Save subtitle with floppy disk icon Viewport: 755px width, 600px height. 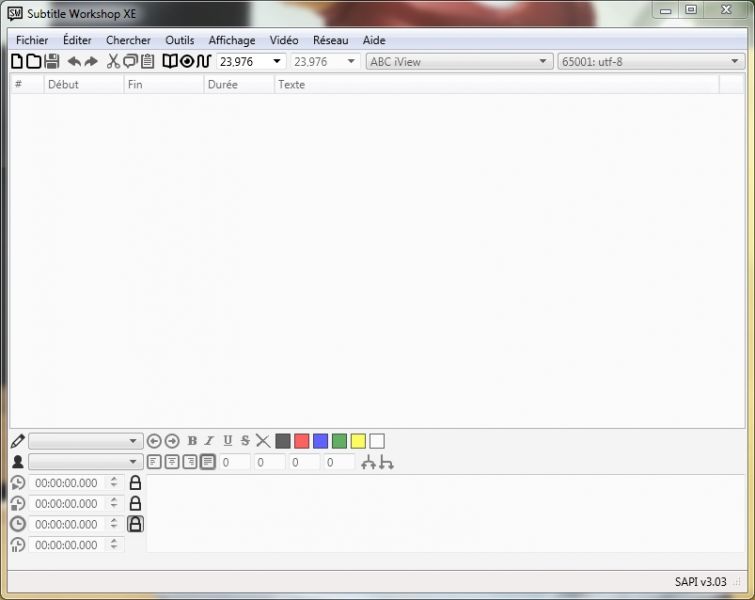click(52, 62)
